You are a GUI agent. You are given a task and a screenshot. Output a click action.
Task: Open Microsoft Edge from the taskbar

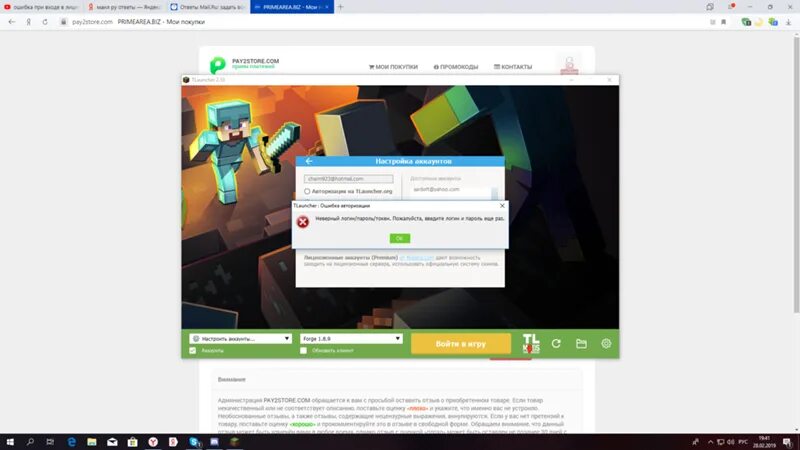click(x=71, y=442)
